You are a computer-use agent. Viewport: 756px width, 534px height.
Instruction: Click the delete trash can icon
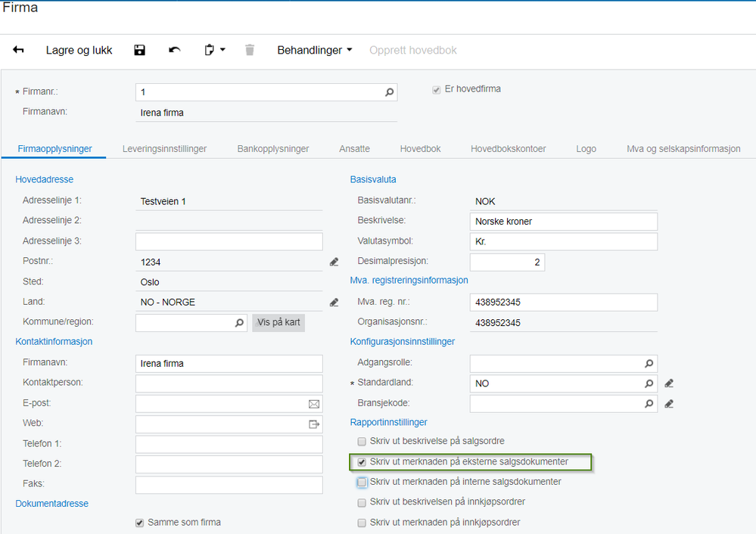[249, 50]
